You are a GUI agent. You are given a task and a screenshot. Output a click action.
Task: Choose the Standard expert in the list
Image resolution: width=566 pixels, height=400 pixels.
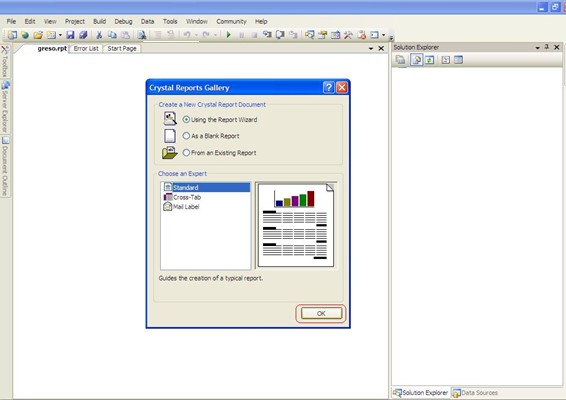[206, 187]
